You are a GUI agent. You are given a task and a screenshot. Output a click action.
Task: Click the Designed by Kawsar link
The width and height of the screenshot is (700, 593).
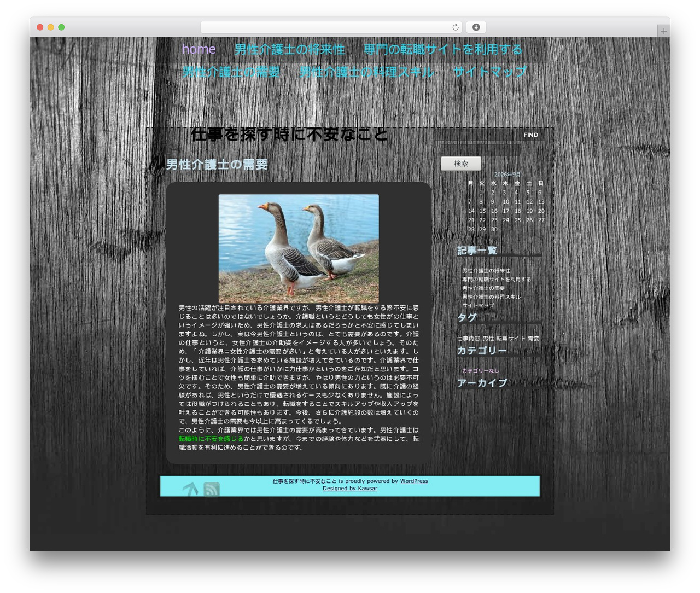(x=350, y=489)
